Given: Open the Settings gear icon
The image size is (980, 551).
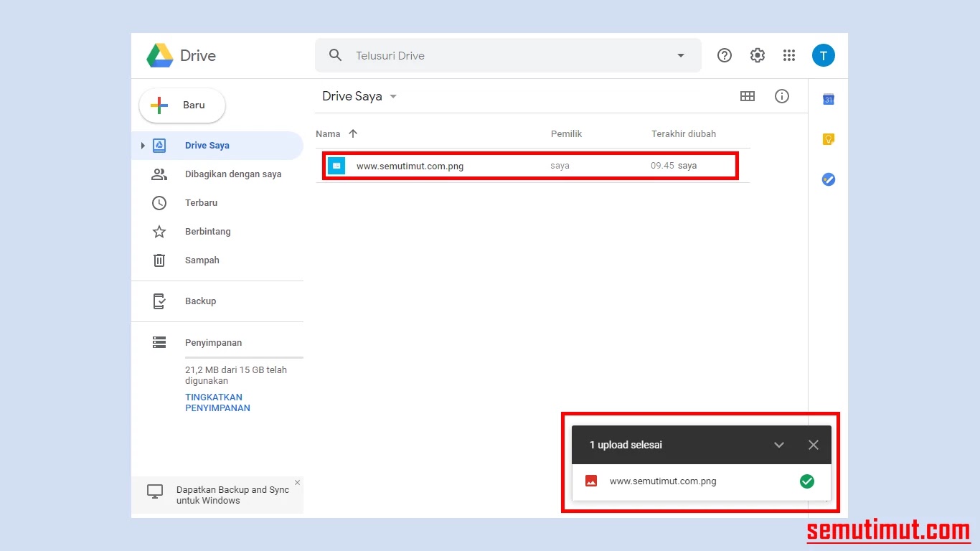Looking at the screenshot, I should click(x=758, y=55).
